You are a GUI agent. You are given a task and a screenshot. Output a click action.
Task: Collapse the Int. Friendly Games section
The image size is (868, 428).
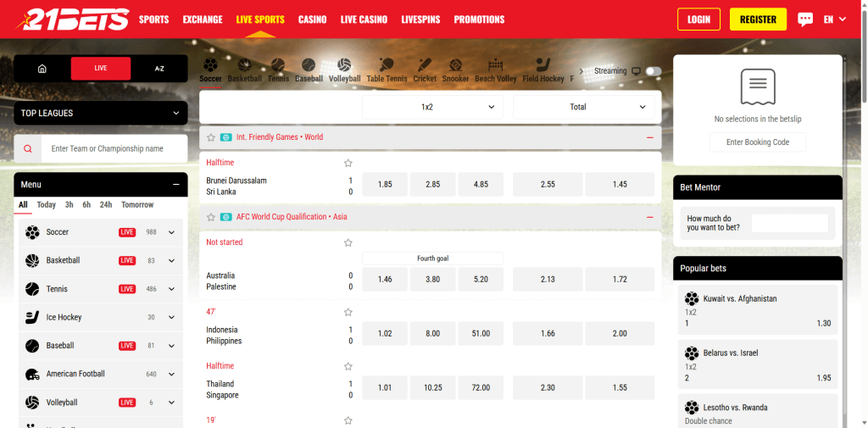click(650, 137)
